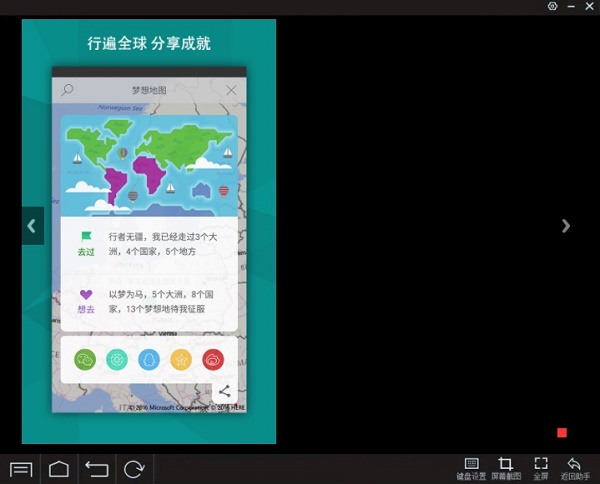This screenshot has height=484, width=600.
Task: Close the 梦想地图 panel with the X
Action: (232, 90)
